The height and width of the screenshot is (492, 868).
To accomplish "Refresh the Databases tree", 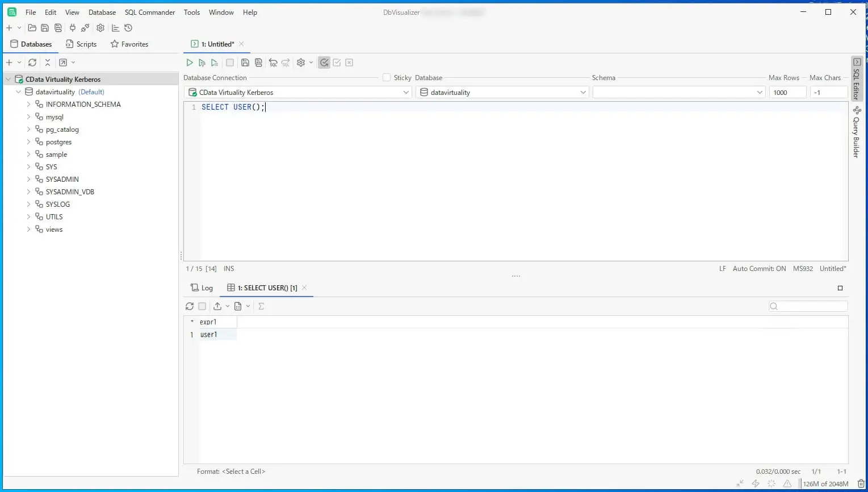I will [32, 62].
